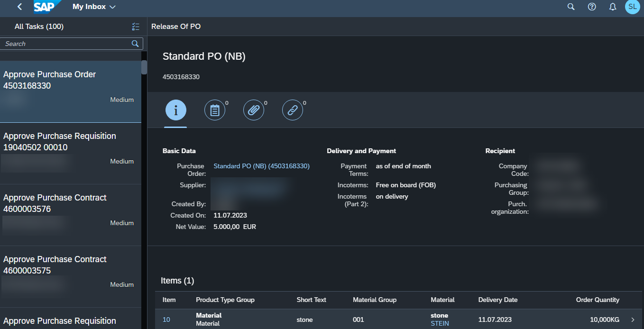Select Approve Purchase Requisition 19040502 00010 task
644x329 pixels.
pyautogui.click(x=71, y=154)
